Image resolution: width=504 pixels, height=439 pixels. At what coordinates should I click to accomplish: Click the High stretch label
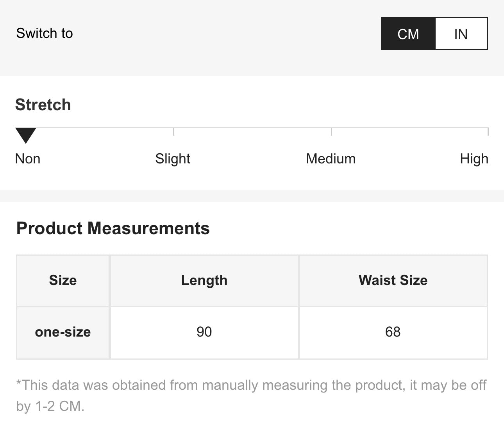click(x=474, y=159)
